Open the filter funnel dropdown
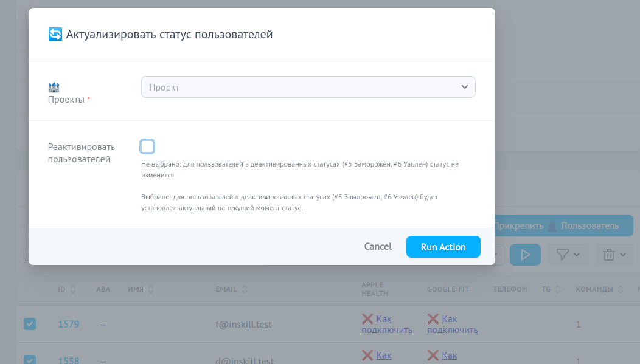This screenshot has width=640, height=364. (568, 255)
